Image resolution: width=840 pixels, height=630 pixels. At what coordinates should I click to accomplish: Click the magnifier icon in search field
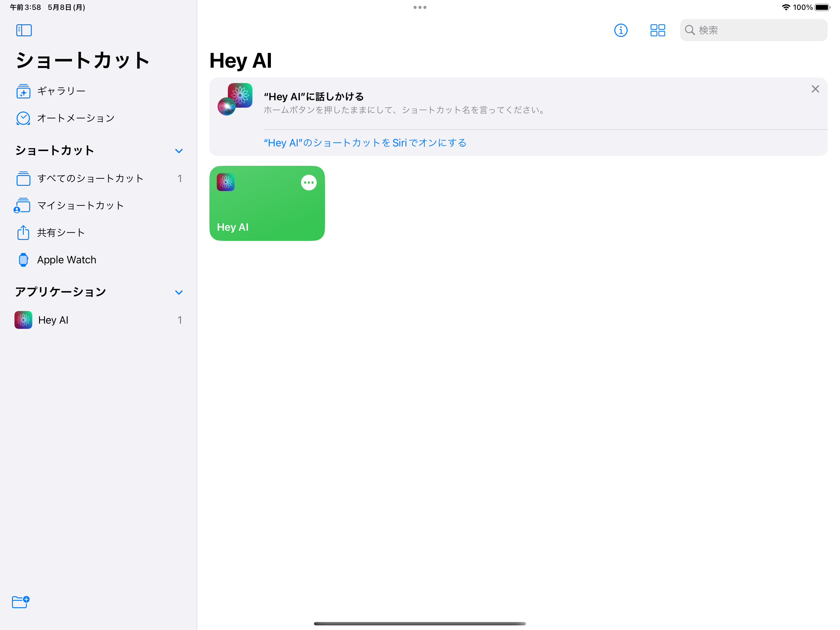click(690, 30)
